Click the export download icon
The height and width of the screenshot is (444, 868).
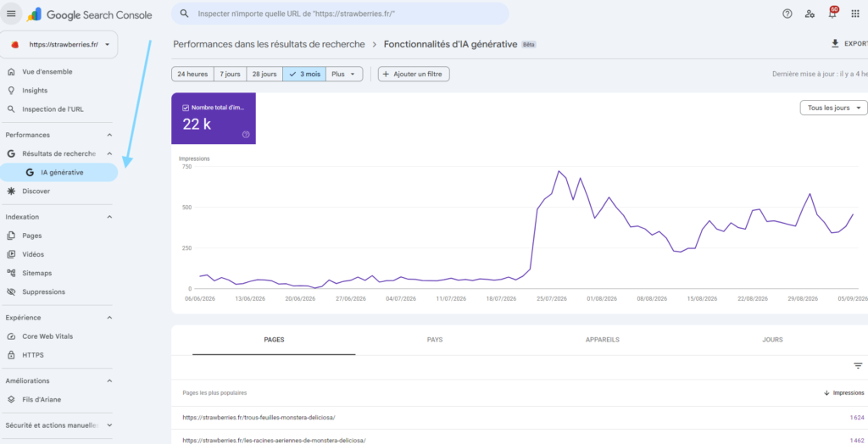click(x=835, y=43)
